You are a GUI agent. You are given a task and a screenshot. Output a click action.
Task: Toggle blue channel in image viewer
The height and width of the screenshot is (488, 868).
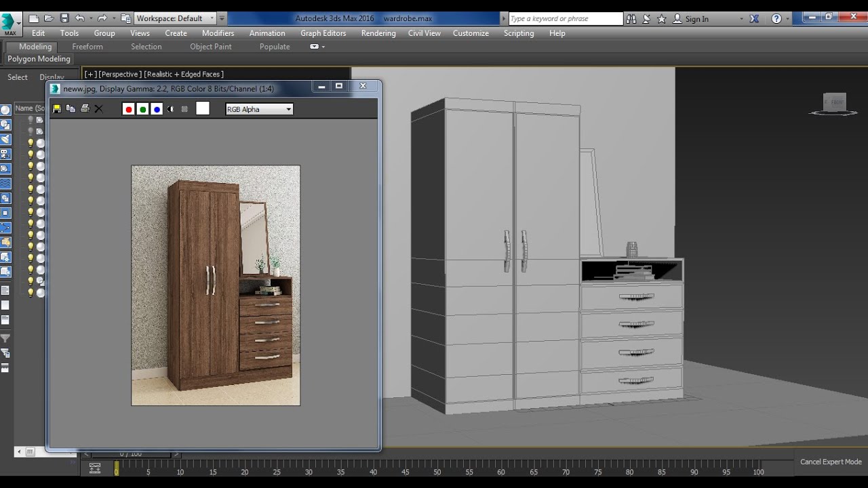click(x=157, y=109)
